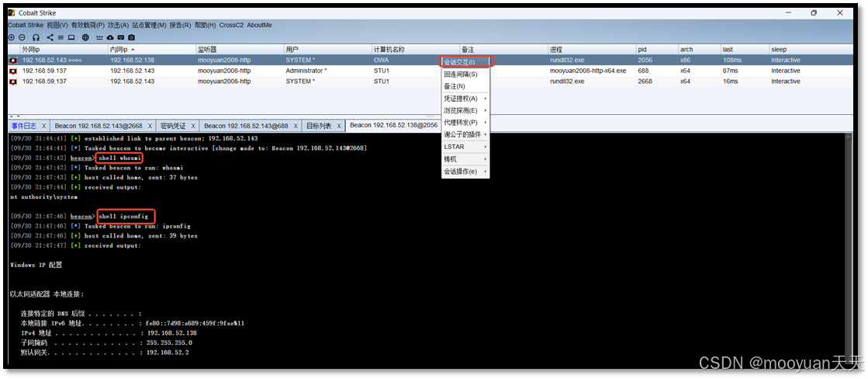Expand the 转机 submenu
Screen dimensions: 868x379
pyautogui.click(x=465, y=159)
